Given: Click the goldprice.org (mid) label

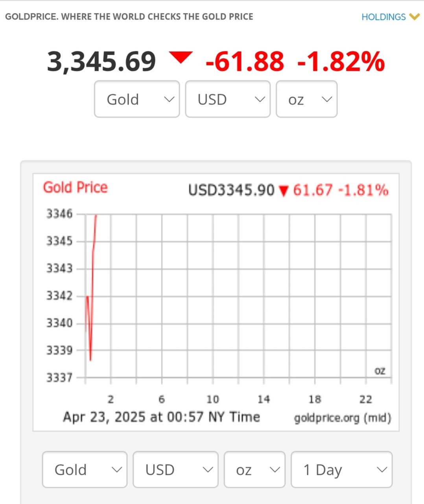Looking at the screenshot, I should pos(342,418).
